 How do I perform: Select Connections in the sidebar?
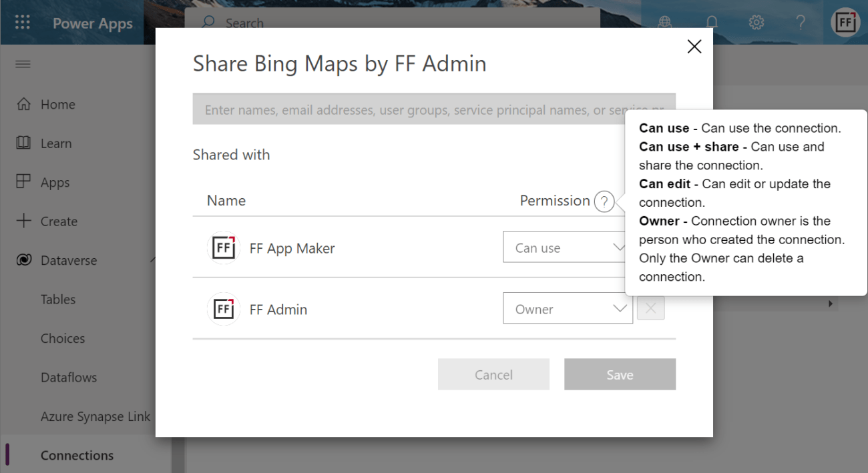(77, 455)
